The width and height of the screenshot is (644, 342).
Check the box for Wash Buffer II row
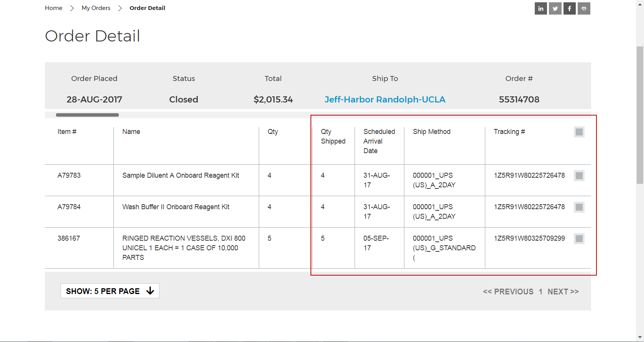[579, 207]
